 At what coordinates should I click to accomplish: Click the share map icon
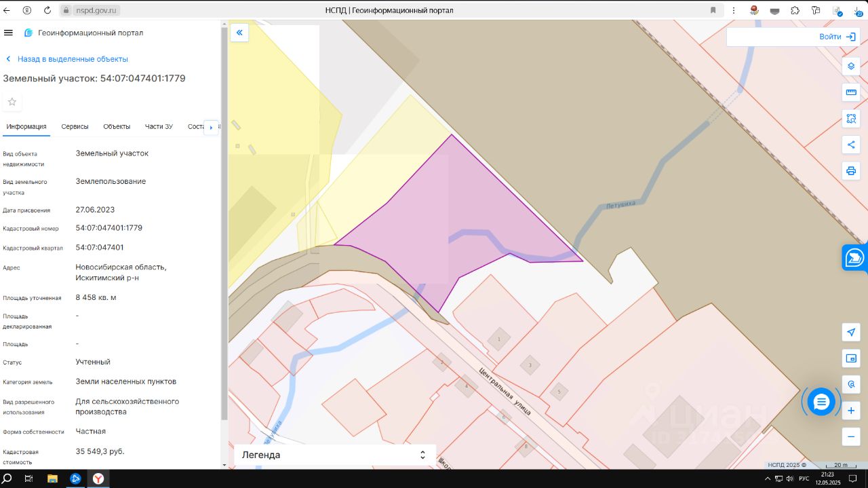(851, 145)
